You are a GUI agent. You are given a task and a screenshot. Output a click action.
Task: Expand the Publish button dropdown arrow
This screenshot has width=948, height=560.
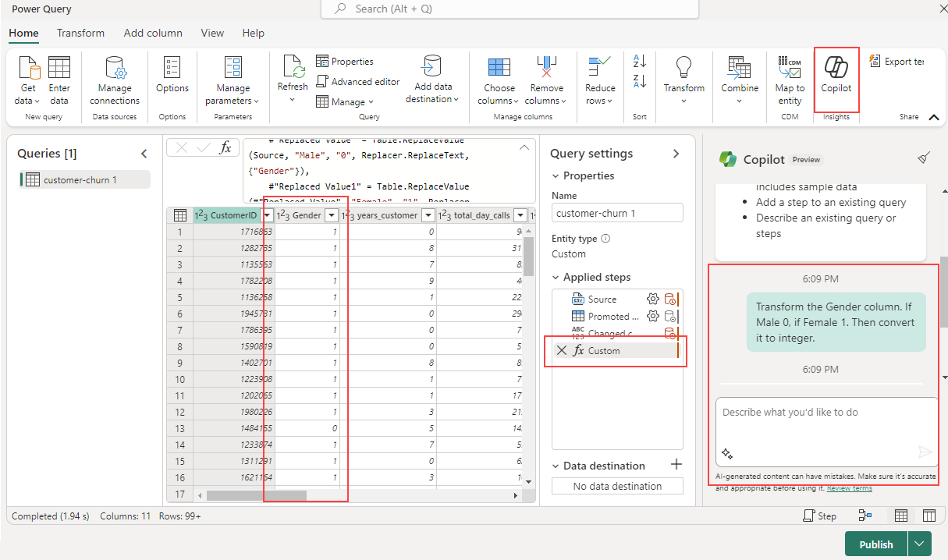tap(921, 544)
